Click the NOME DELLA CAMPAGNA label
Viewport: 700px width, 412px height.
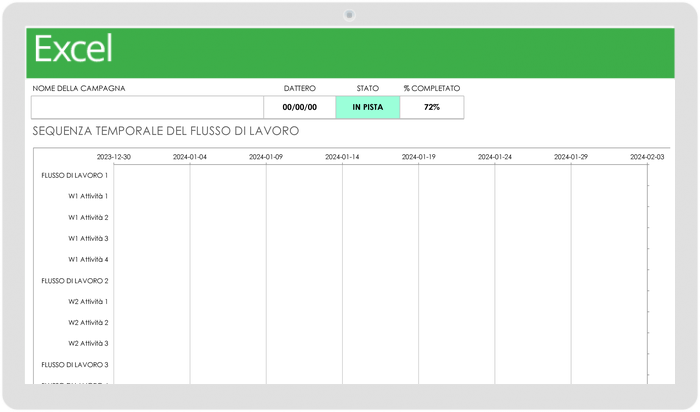click(x=79, y=88)
